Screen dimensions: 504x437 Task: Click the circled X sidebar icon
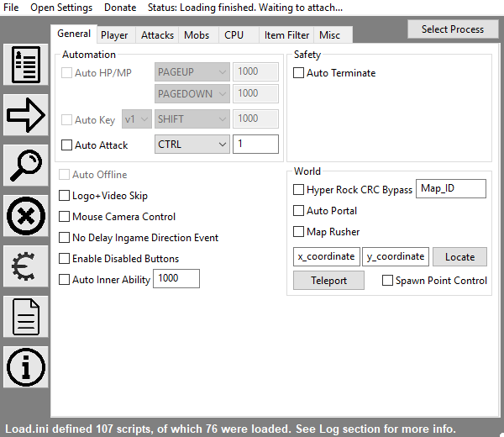26,216
